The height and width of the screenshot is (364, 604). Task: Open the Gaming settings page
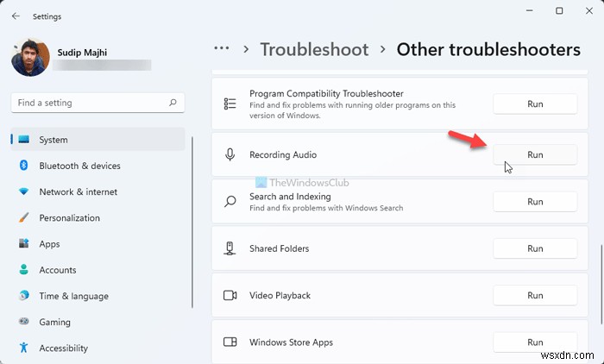click(x=54, y=322)
